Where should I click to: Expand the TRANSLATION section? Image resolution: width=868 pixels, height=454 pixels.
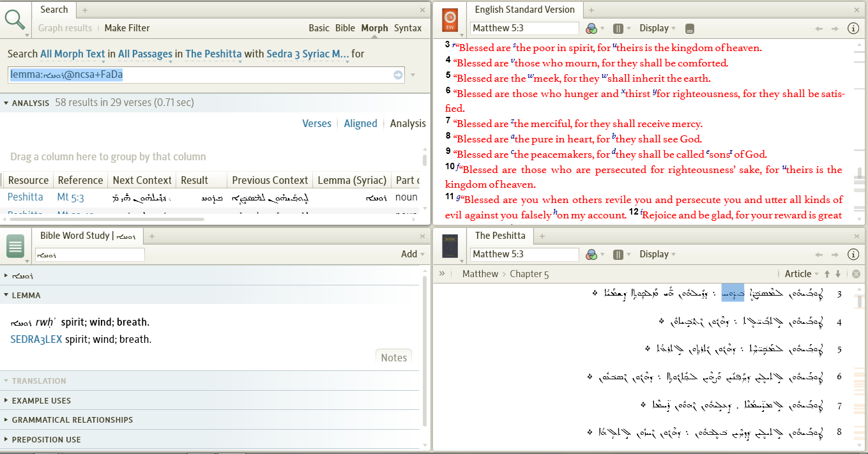click(x=6, y=381)
